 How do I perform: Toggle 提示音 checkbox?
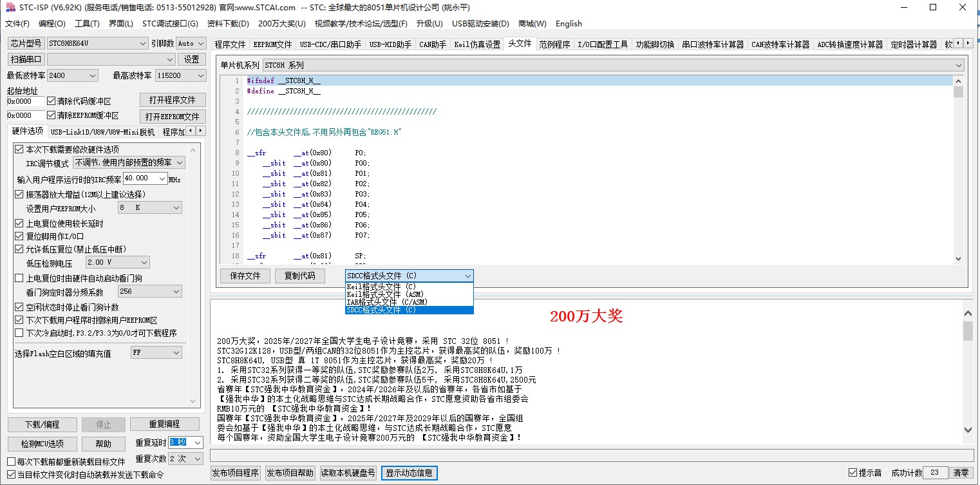point(853,473)
